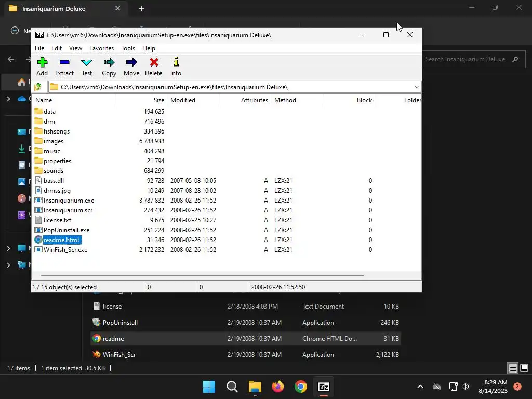Open the Windows Start menu
Viewport: 532px width, 399px height.
(x=209, y=387)
